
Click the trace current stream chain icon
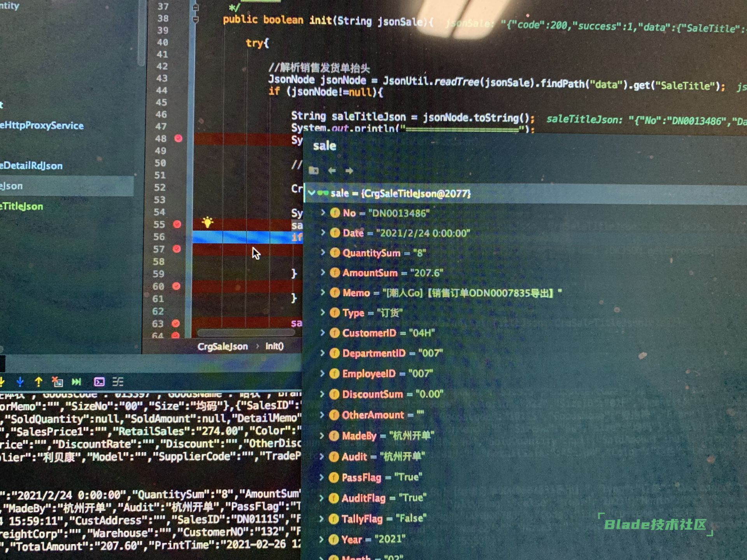118,382
